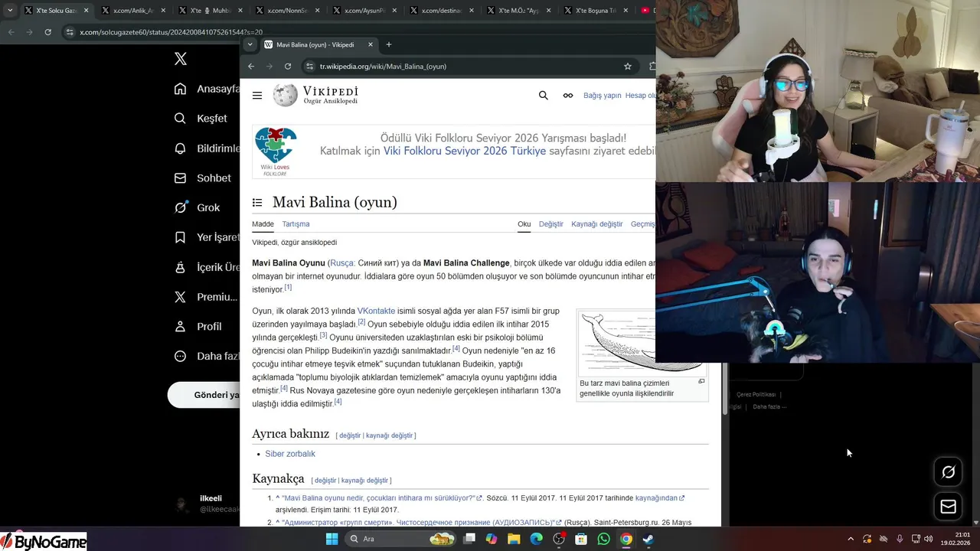Open Wikipedia main menu hamburger icon
980x551 pixels.
point(257,96)
